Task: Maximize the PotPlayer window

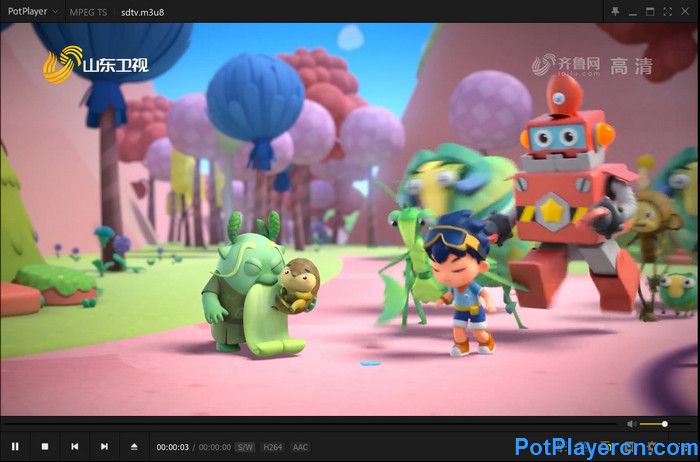Action: click(650, 12)
